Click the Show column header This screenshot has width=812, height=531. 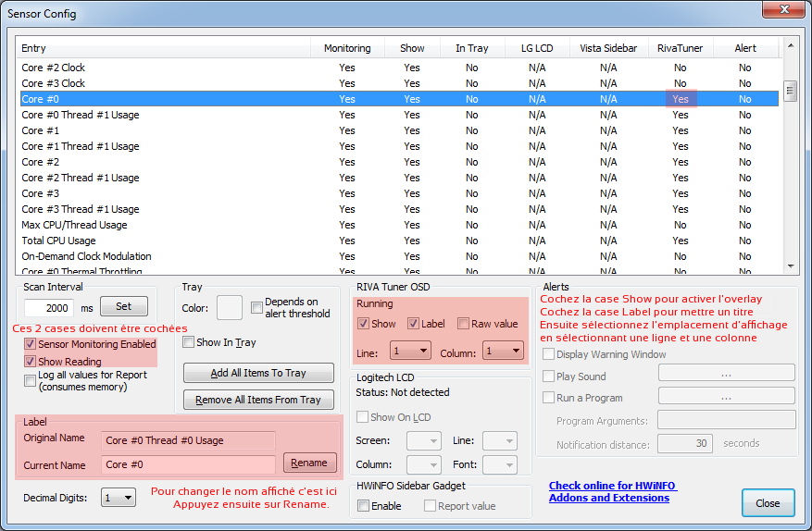pyautogui.click(x=412, y=48)
